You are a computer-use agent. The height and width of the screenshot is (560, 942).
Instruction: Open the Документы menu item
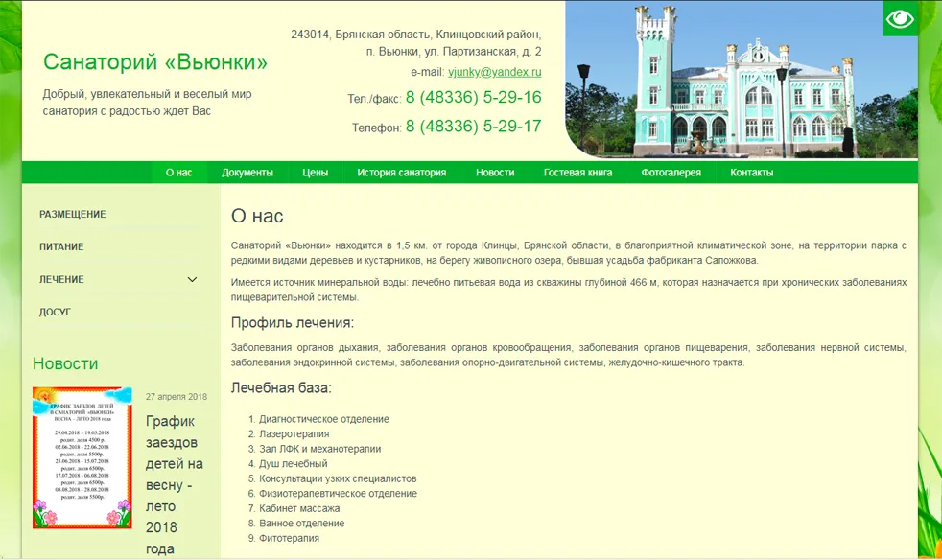(x=247, y=173)
